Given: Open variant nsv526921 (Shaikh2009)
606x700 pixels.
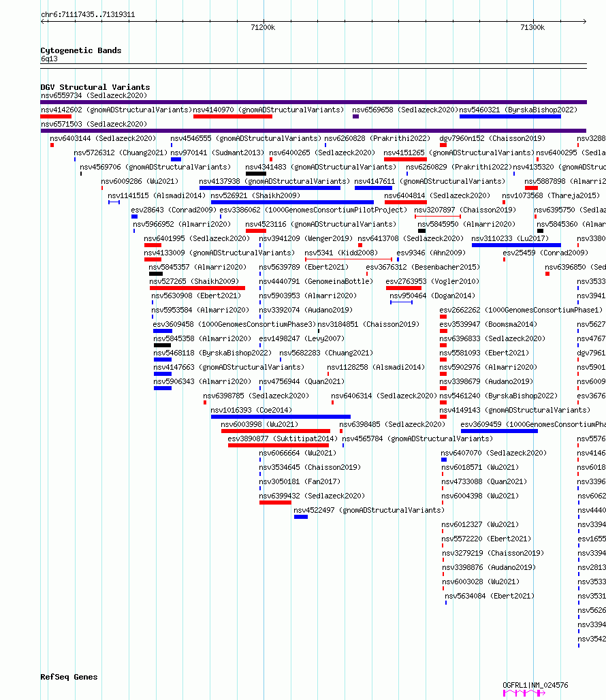Looking at the screenshot, I should pos(255,195).
